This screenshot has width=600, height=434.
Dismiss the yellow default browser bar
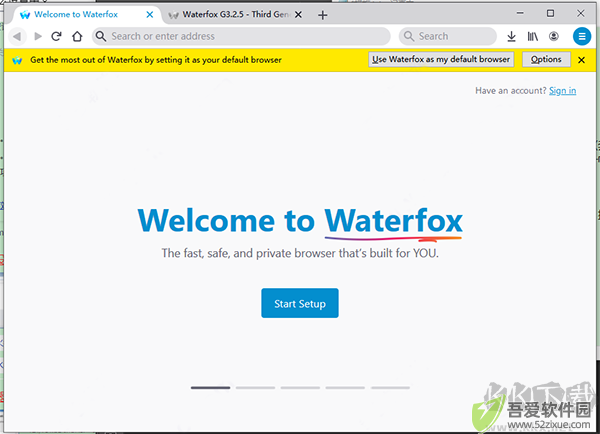[x=582, y=60]
